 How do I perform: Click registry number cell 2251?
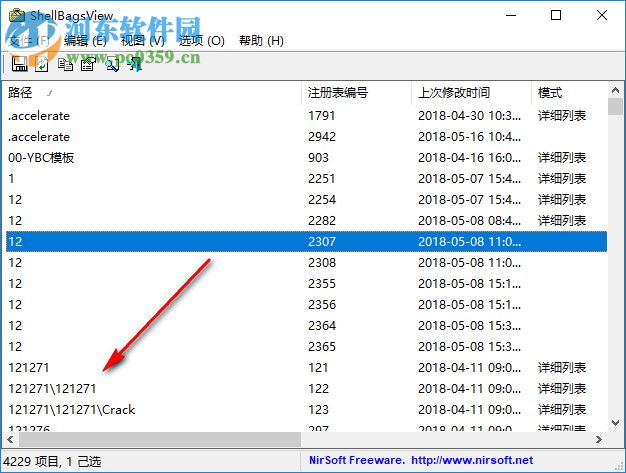click(321, 179)
